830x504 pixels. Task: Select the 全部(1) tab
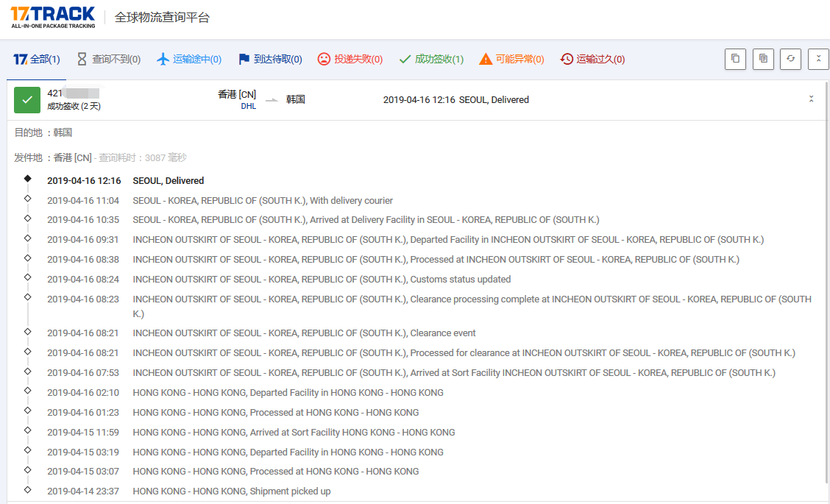coord(37,60)
